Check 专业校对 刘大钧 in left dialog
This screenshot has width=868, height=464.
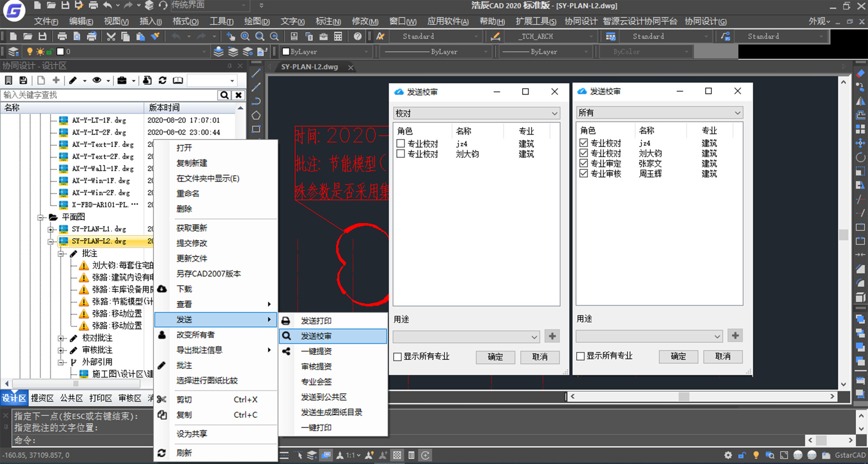401,154
